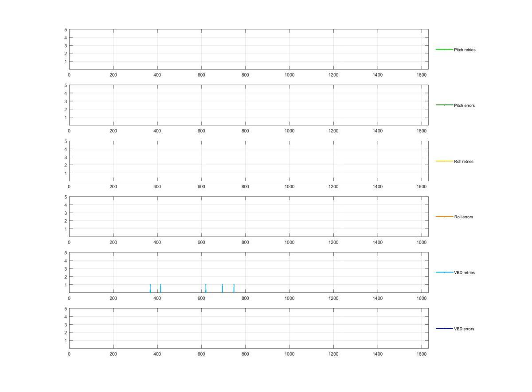This screenshot has height=392, width=532.
Task: Click the 4 y-axis label of Roll errors plot
Action: (x=66, y=205)
